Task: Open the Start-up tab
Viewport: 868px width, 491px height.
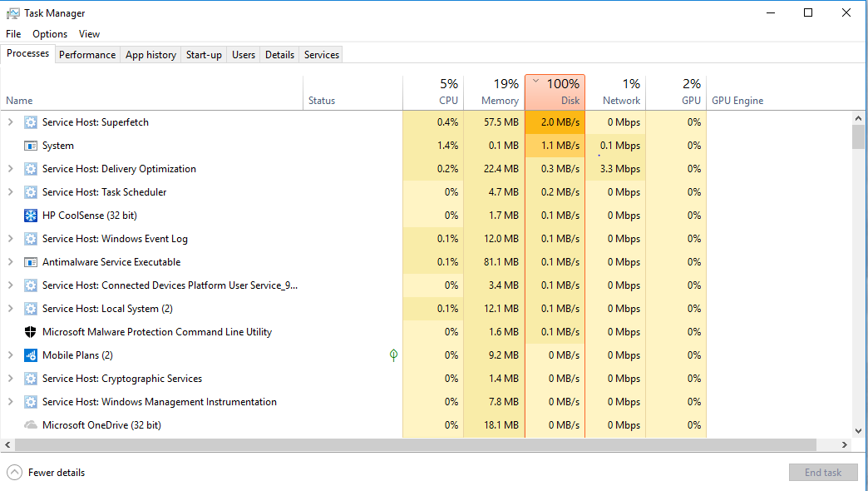Action: coord(204,55)
